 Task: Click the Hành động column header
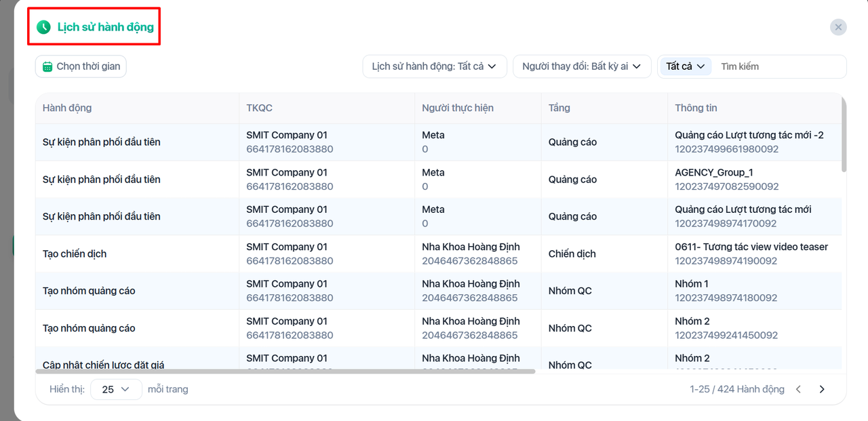pyautogui.click(x=67, y=108)
